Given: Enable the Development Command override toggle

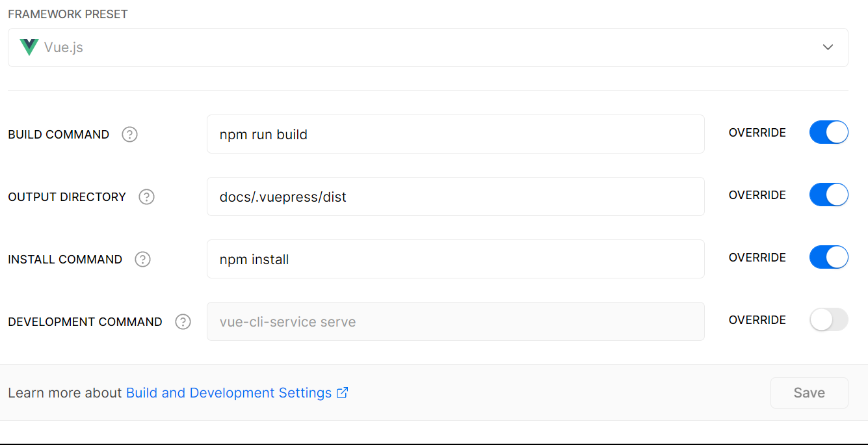Looking at the screenshot, I should point(828,319).
